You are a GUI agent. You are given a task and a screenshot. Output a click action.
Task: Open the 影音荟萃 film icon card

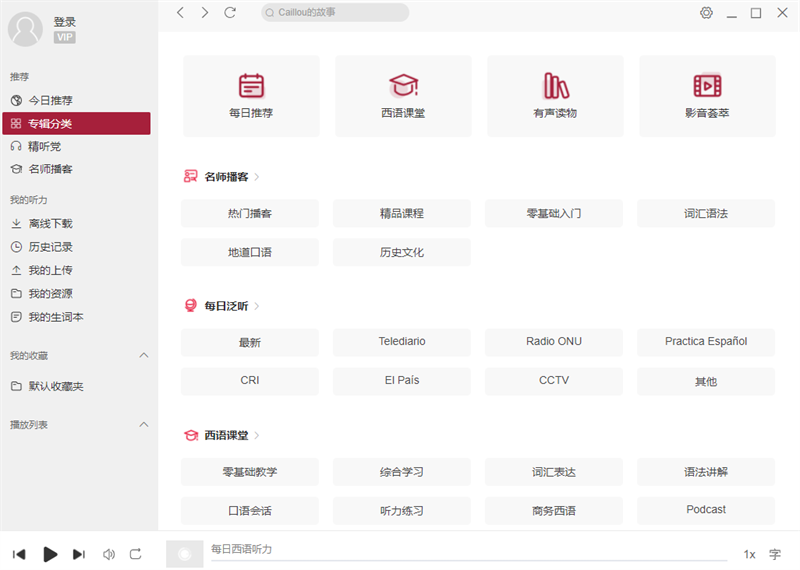pos(707,96)
